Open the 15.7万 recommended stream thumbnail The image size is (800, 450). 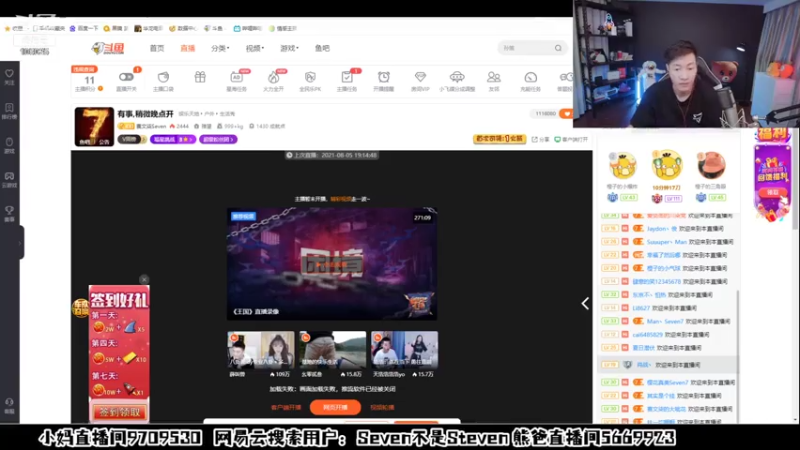click(x=405, y=350)
